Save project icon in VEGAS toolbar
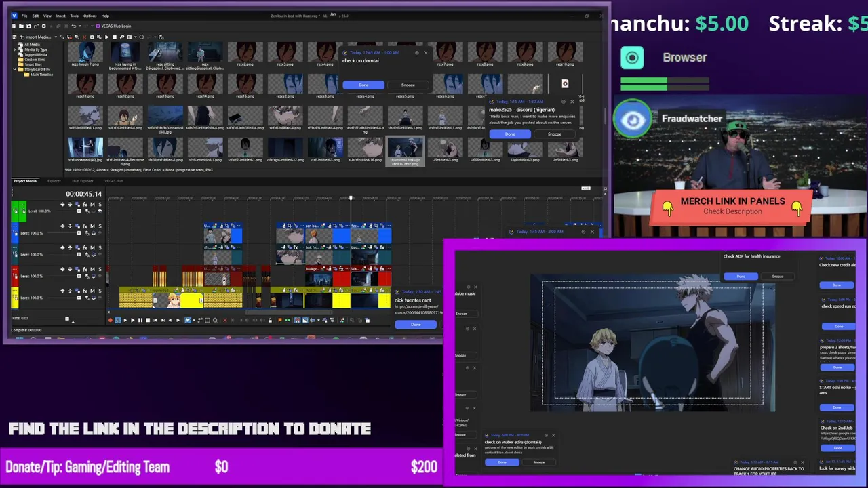 [28, 26]
